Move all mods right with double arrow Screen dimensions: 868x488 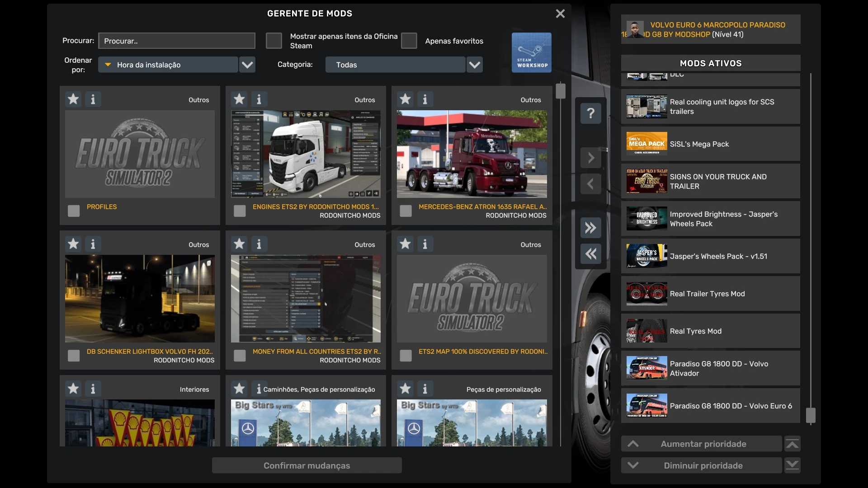[x=590, y=228]
